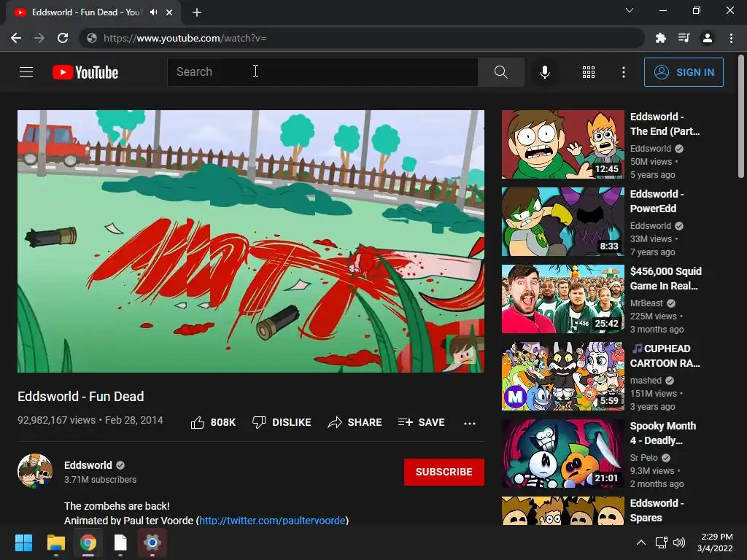The height and width of the screenshot is (560, 747).
Task: Open the paultervoorde Twitter link
Action: coord(272,521)
